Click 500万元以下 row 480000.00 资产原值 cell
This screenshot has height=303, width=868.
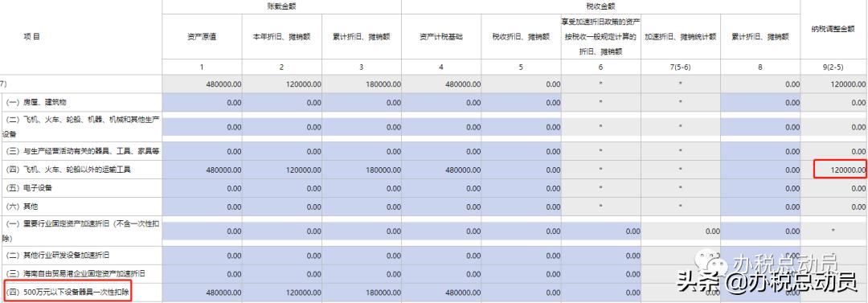coord(202,292)
